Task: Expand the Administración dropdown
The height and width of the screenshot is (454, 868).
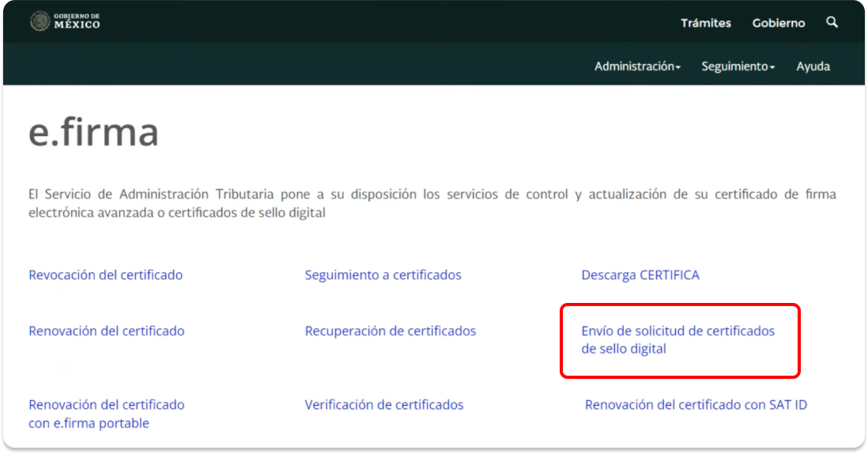Action: (637, 66)
